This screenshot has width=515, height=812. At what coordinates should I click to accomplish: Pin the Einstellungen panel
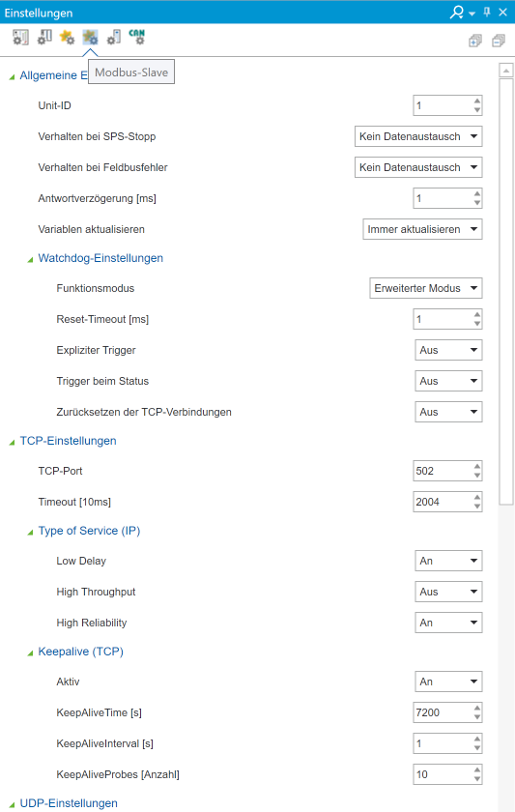487,12
